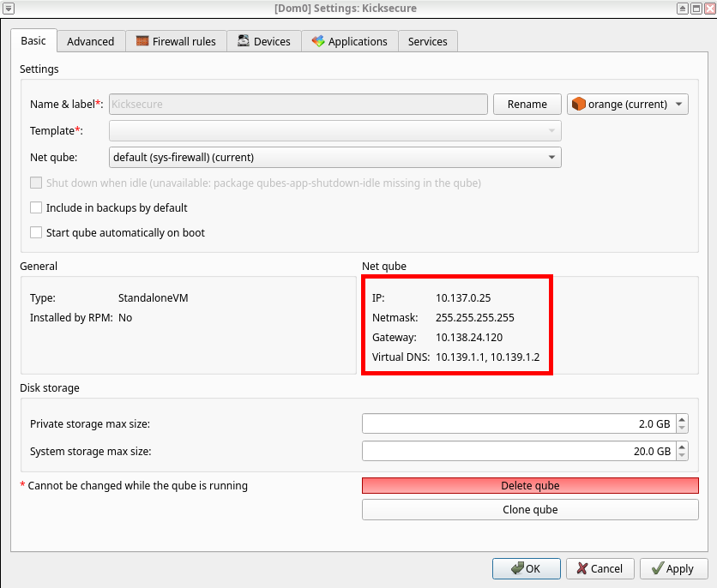Click red X icon on Cancel
The height and width of the screenshot is (588, 717).
(x=582, y=568)
